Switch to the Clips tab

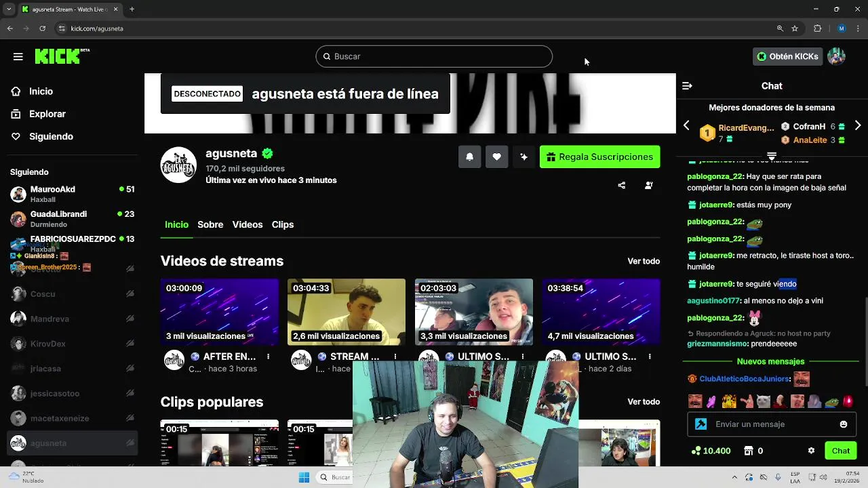283,224
